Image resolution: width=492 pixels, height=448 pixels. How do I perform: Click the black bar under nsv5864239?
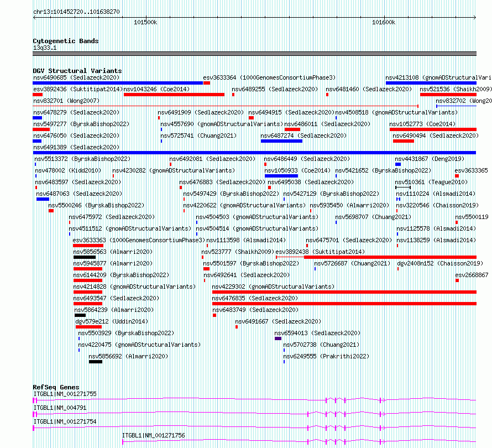(x=80, y=315)
